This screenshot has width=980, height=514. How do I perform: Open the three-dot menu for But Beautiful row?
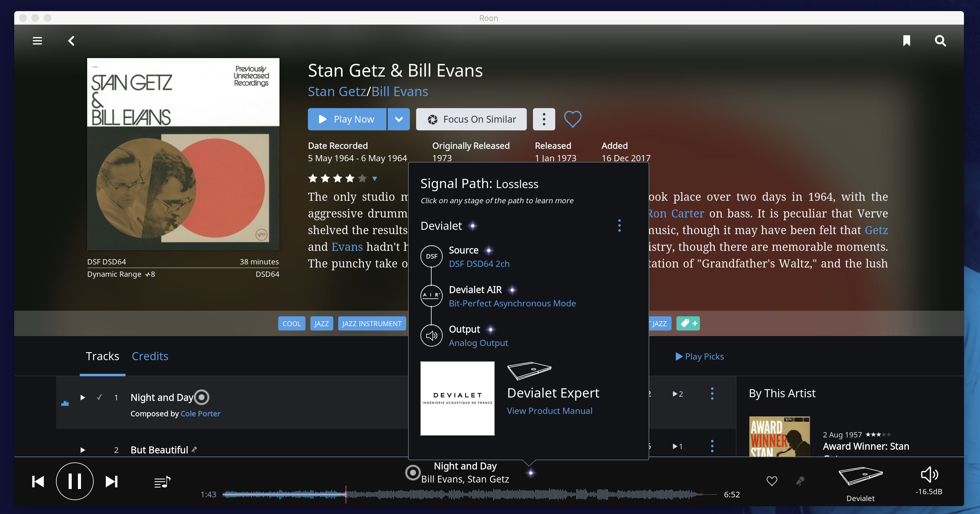click(x=712, y=446)
